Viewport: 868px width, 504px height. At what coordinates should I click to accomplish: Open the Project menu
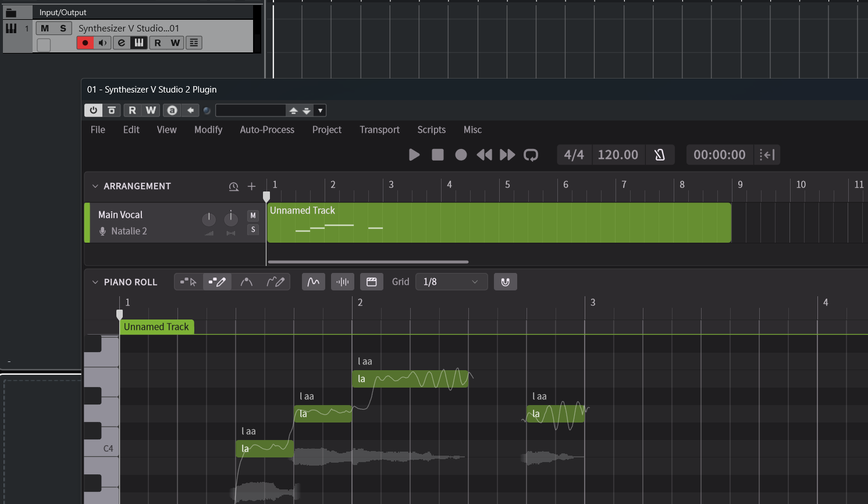pos(327,130)
